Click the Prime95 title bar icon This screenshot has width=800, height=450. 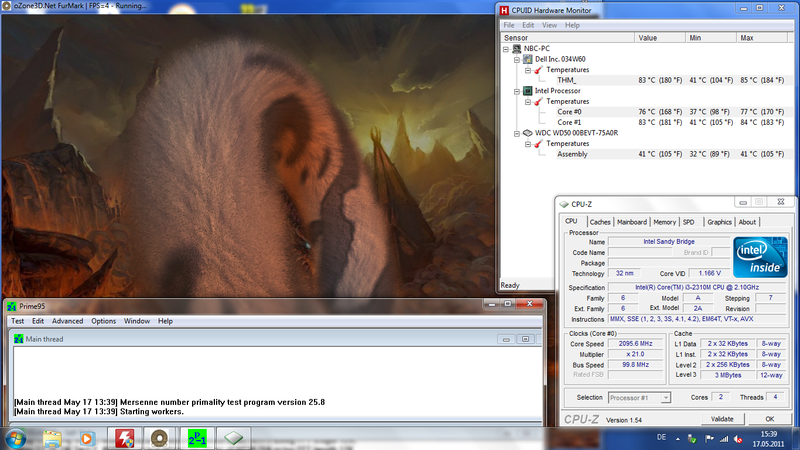[x=11, y=306]
